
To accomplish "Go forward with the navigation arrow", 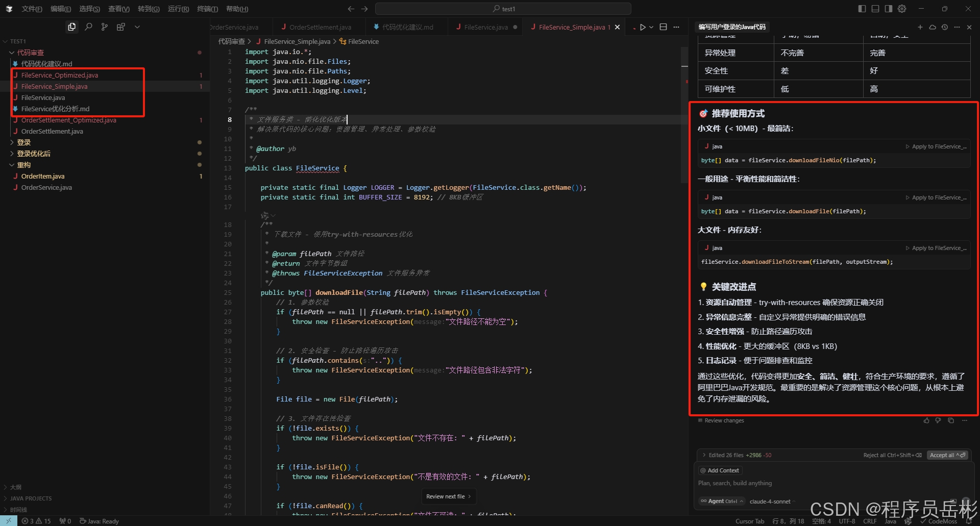I will click(x=364, y=9).
